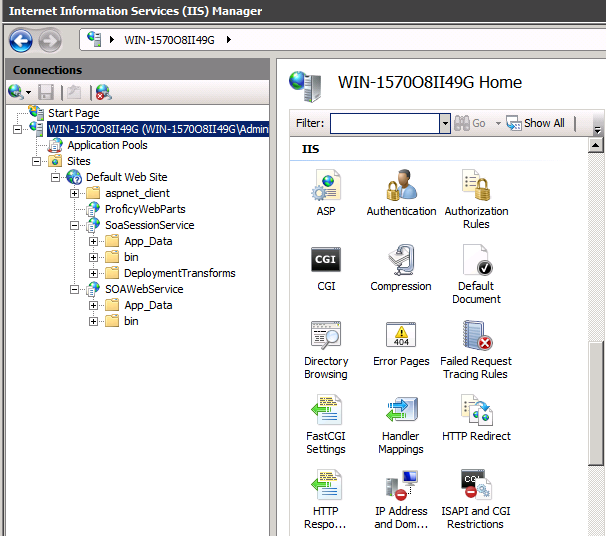Collapse the Default Web Site node
606x536 pixels.
pos(56,177)
